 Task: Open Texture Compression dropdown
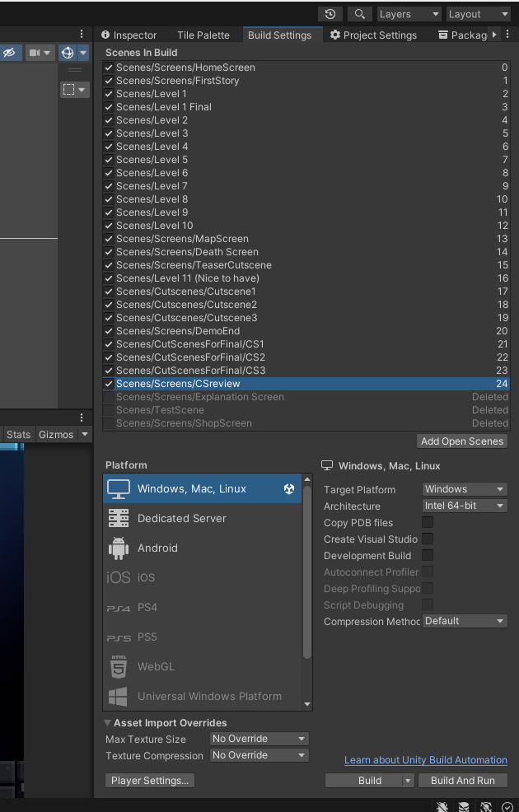pyautogui.click(x=259, y=755)
